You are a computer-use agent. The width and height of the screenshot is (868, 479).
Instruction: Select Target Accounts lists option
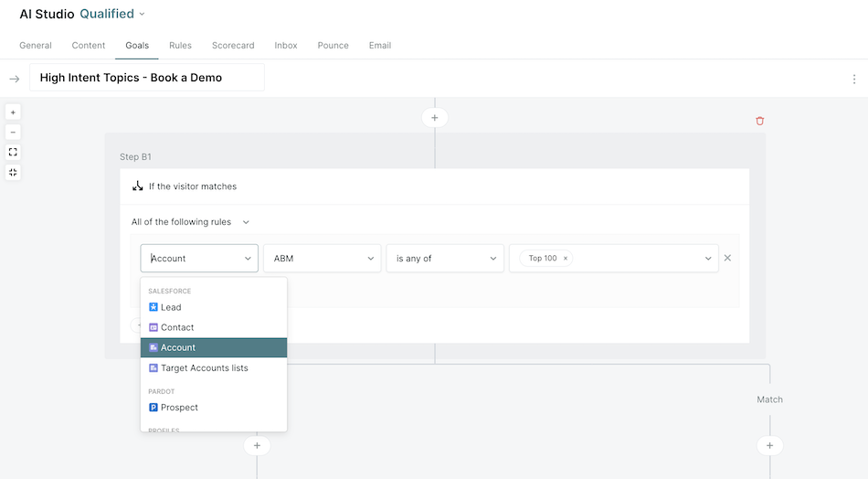tap(214, 367)
